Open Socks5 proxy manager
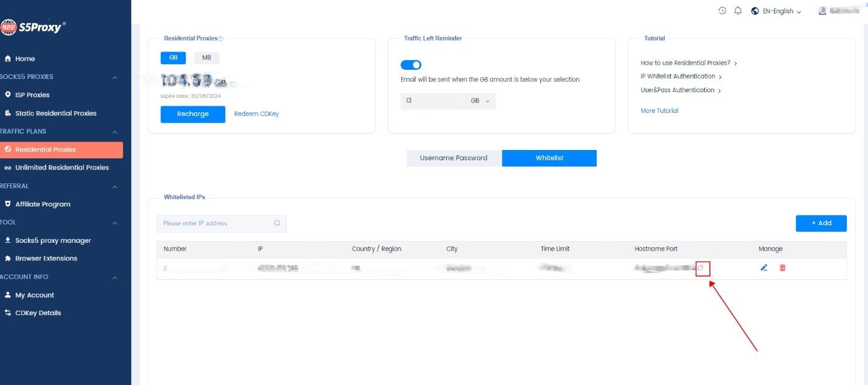 coord(53,240)
